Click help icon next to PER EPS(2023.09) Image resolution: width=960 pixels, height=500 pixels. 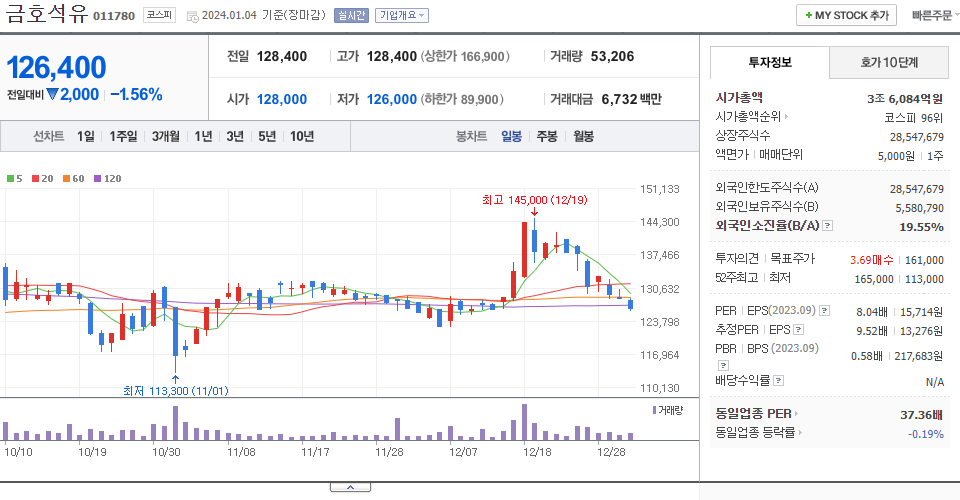tap(825, 310)
